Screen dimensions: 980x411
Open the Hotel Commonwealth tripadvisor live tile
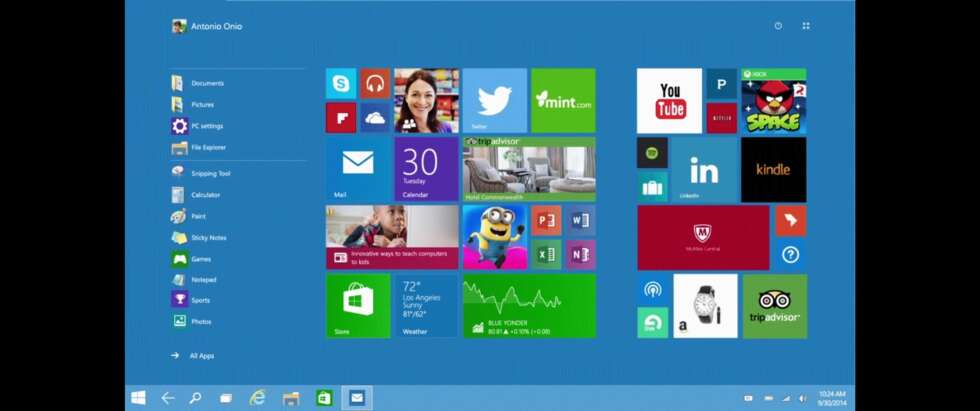pos(529,169)
